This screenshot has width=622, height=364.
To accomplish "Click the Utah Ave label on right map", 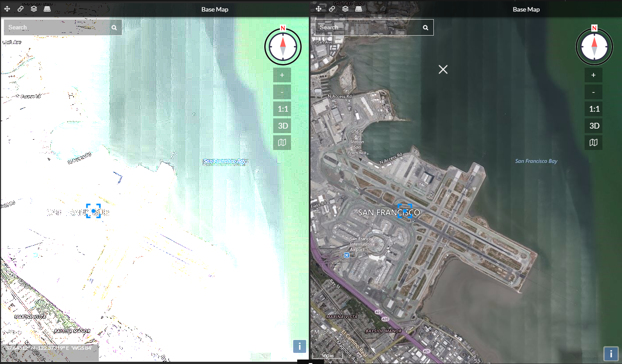I will tap(323, 42).
